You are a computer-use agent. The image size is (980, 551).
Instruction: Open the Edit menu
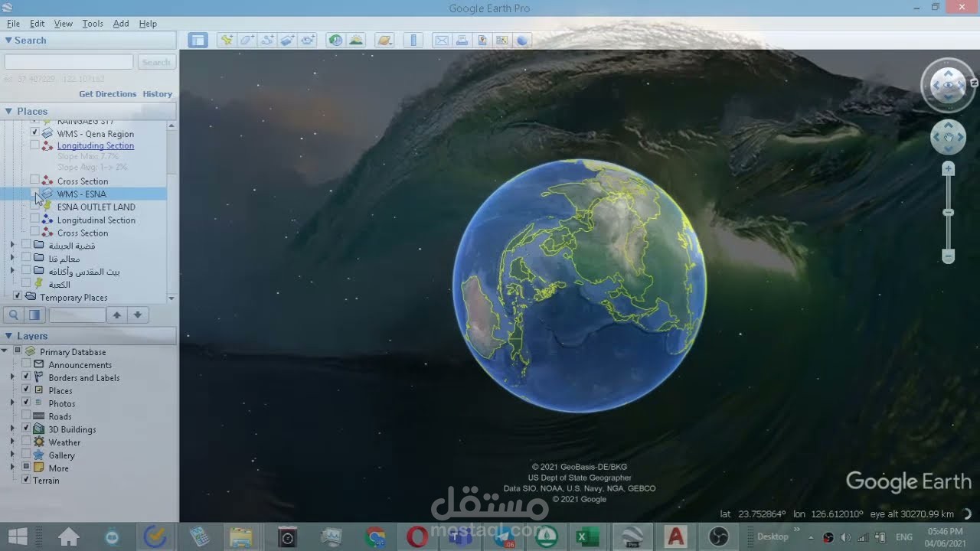coord(37,24)
